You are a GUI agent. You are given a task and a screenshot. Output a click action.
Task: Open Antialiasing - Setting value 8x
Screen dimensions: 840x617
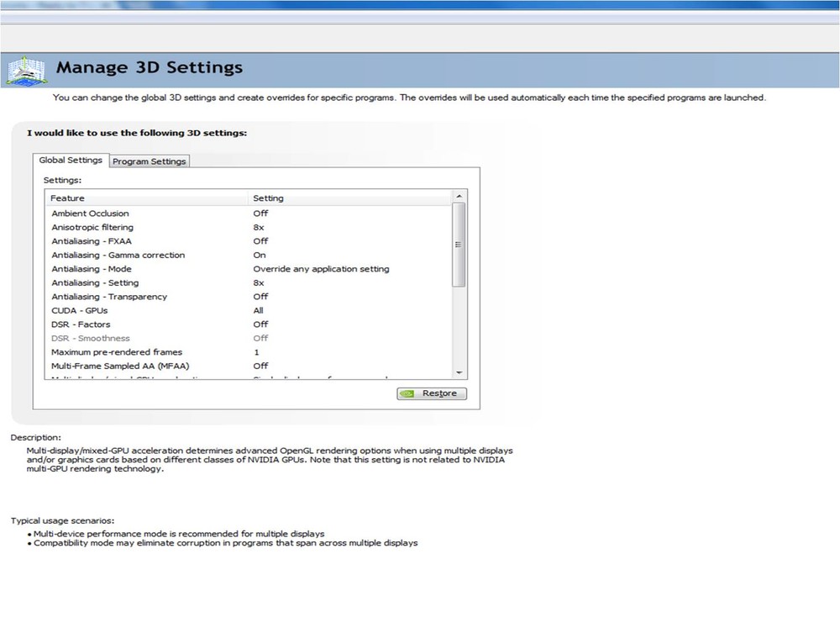click(259, 283)
